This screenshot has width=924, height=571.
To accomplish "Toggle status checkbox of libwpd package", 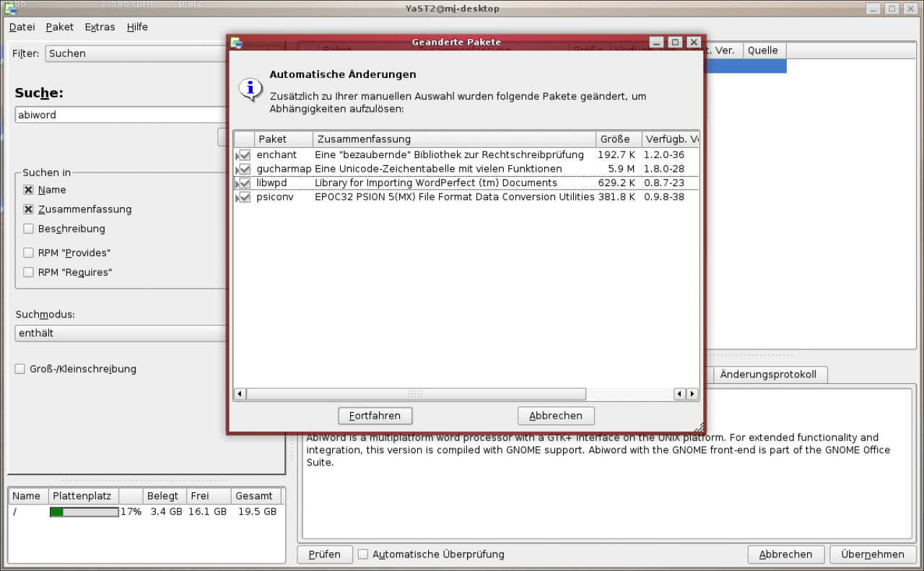I will click(245, 183).
